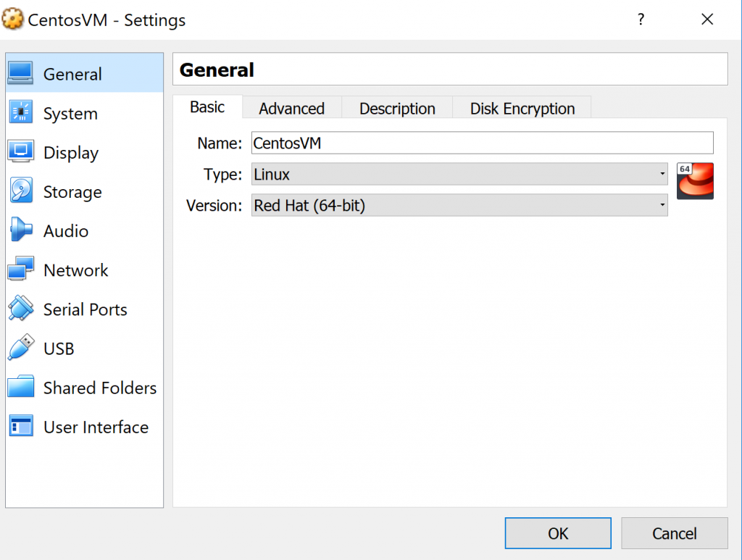
Task: Click the Name field containing CentosVM
Action: pos(482,143)
